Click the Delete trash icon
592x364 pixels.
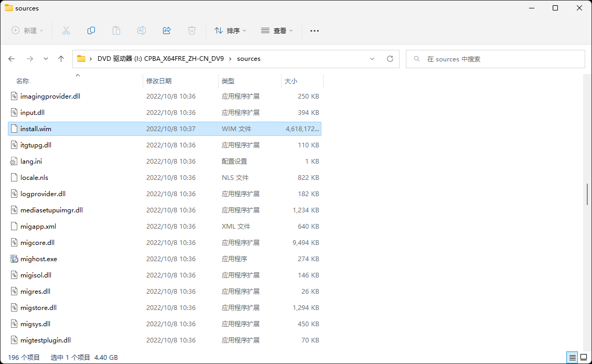pos(192,30)
